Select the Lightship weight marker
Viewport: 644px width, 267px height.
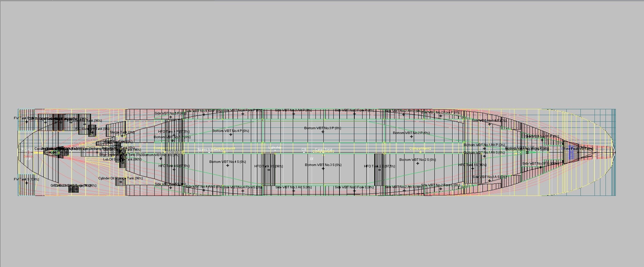point(275,150)
